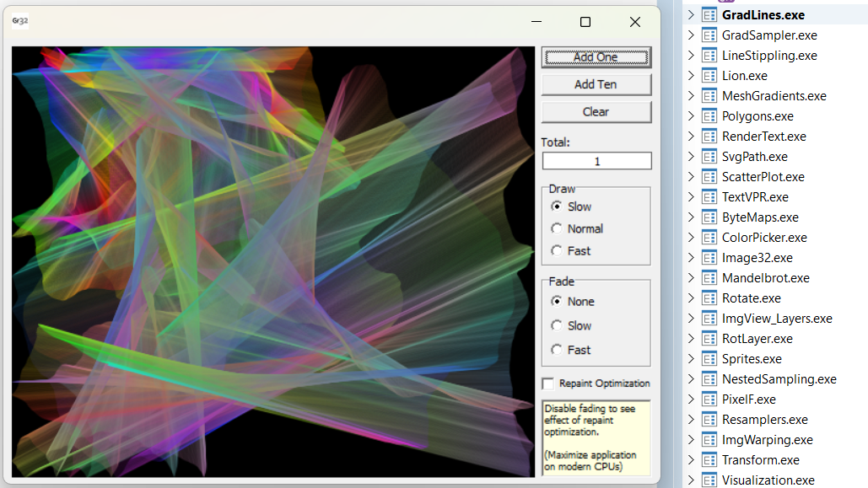Click the Transform.exe file icon
Screen dimensions: 868x488
tap(709, 460)
